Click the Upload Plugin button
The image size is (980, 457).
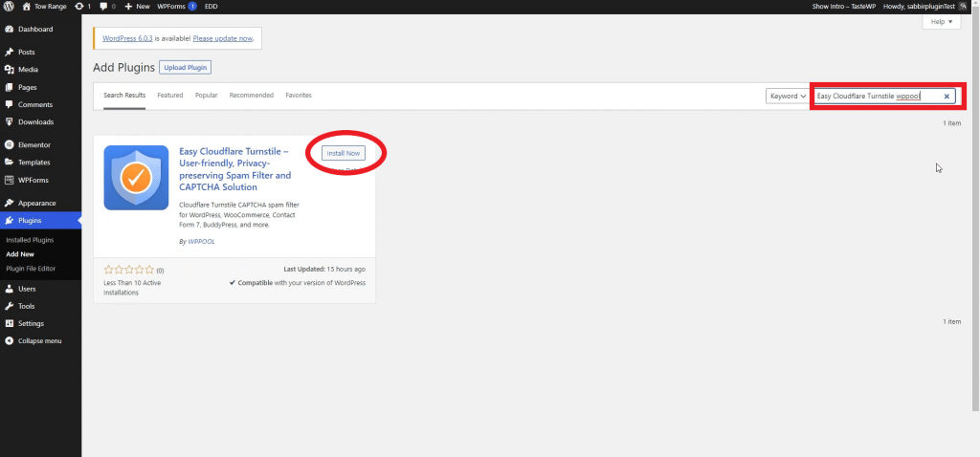(x=185, y=68)
